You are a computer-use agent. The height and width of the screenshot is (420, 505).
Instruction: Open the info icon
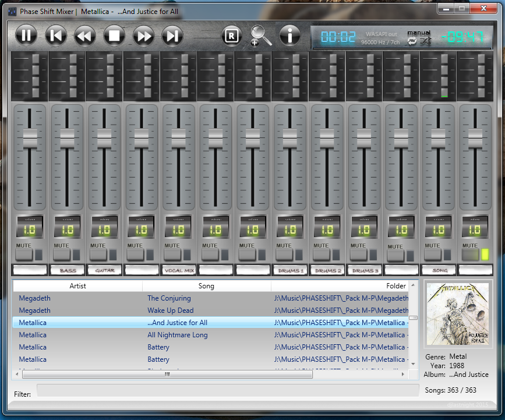point(290,35)
